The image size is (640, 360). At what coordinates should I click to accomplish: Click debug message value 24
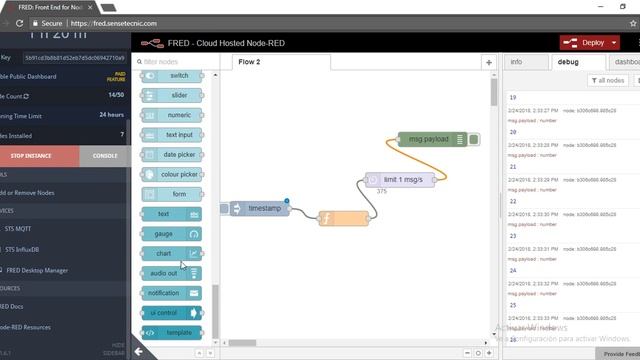[513, 271]
